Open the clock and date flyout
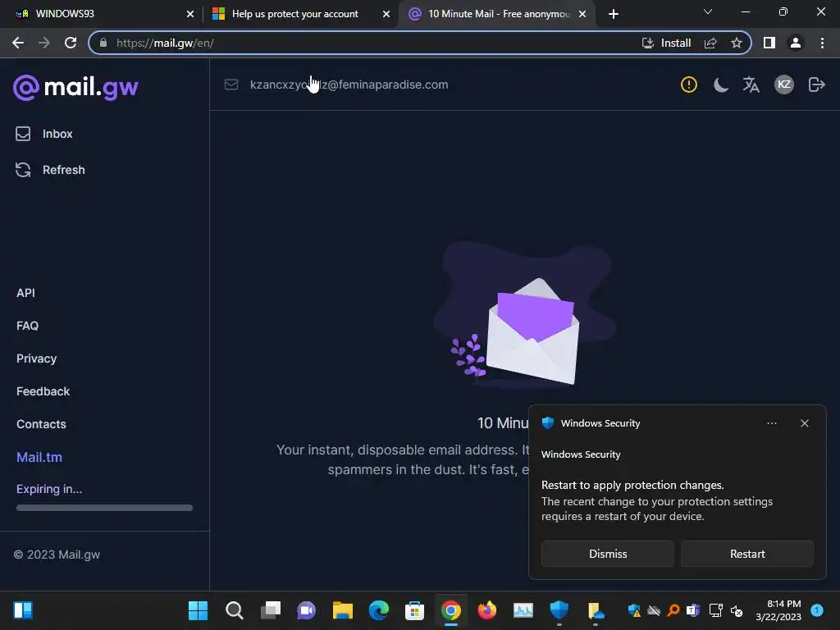This screenshot has height=630, width=840. (778, 610)
